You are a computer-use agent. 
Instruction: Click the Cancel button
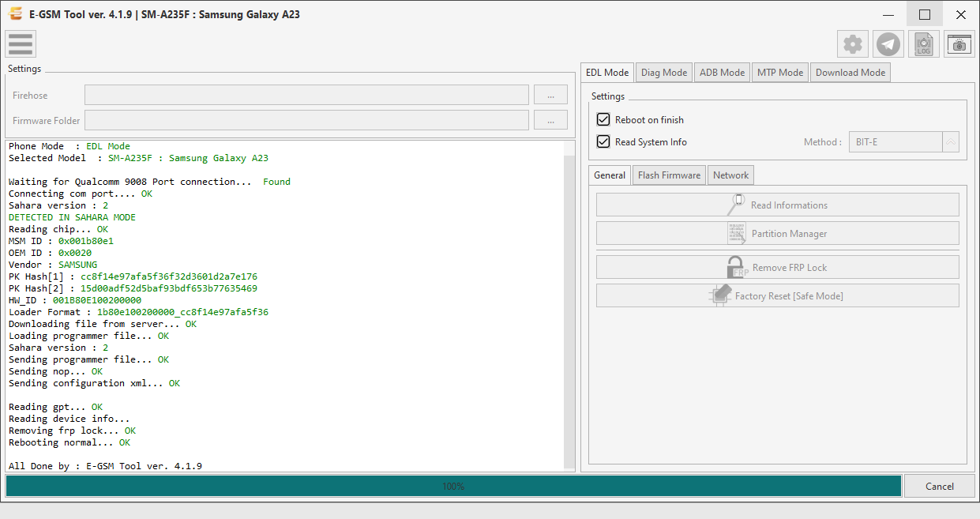[940, 486]
